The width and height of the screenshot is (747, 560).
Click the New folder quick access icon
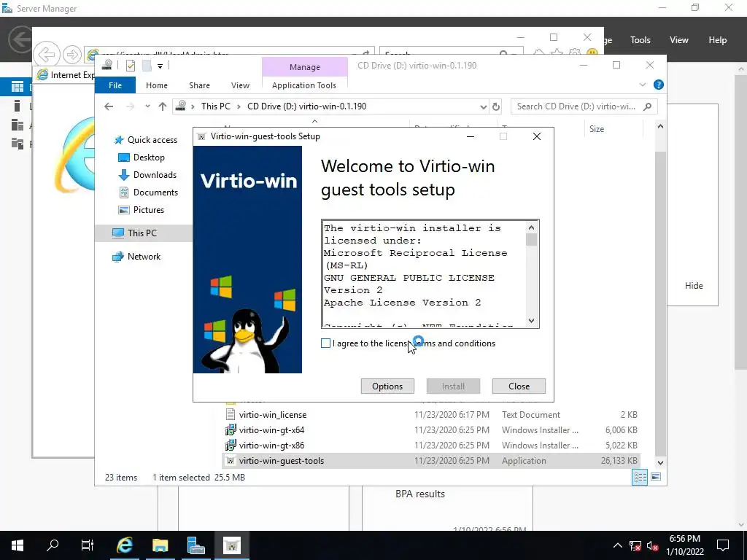147,66
